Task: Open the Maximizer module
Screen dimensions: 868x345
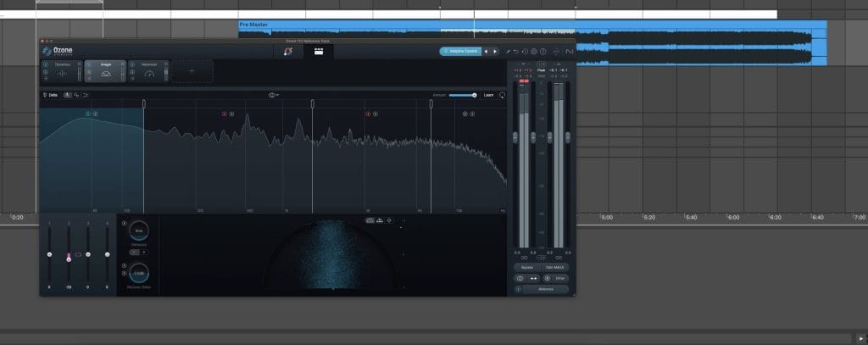Action: (x=149, y=71)
